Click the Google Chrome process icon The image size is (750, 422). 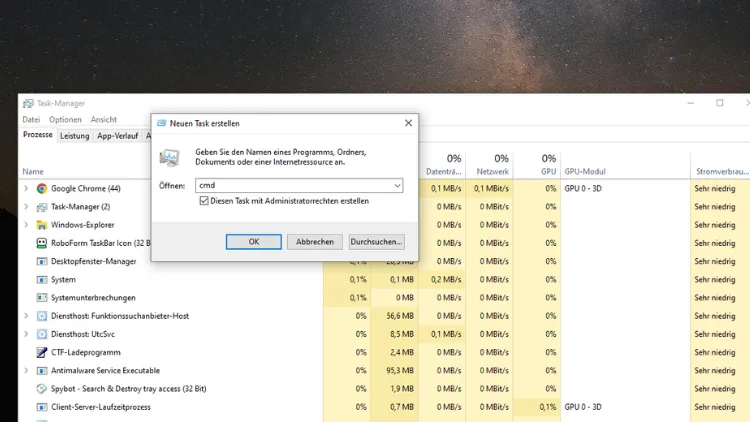pos(42,189)
